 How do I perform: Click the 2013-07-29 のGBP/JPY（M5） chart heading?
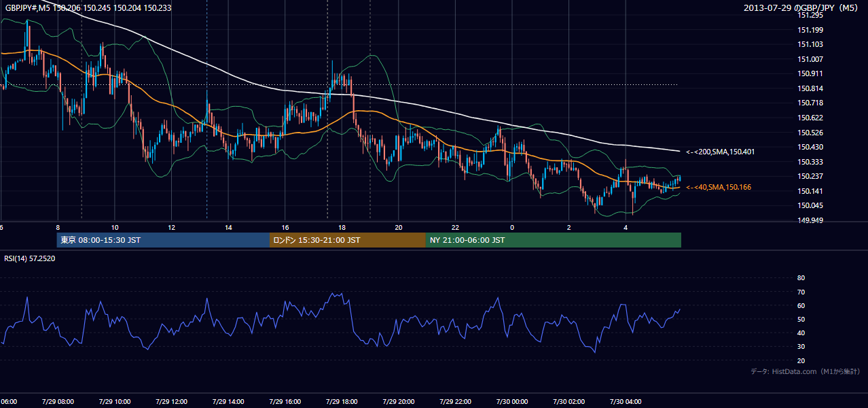click(x=802, y=8)
